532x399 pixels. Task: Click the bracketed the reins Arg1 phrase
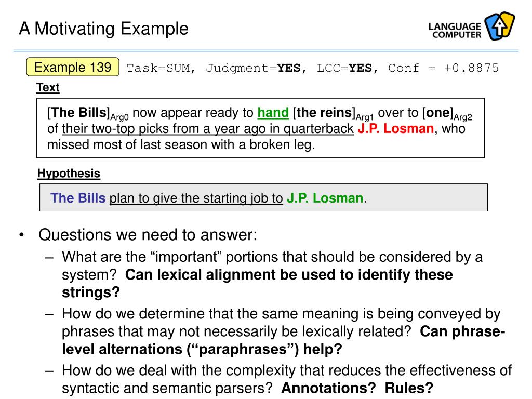(x=333, y=113)
